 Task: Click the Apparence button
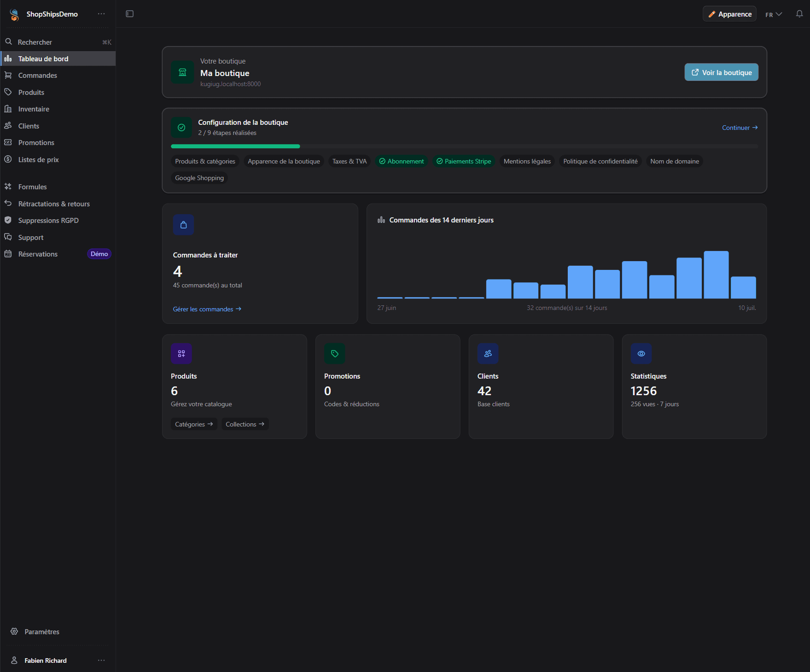pyautogui.click(x=729, y=14)
